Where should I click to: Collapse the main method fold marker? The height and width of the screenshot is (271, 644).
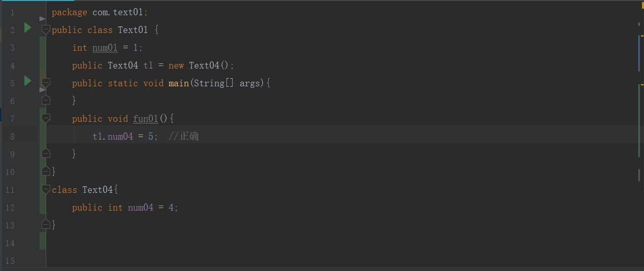coord(46,82)
